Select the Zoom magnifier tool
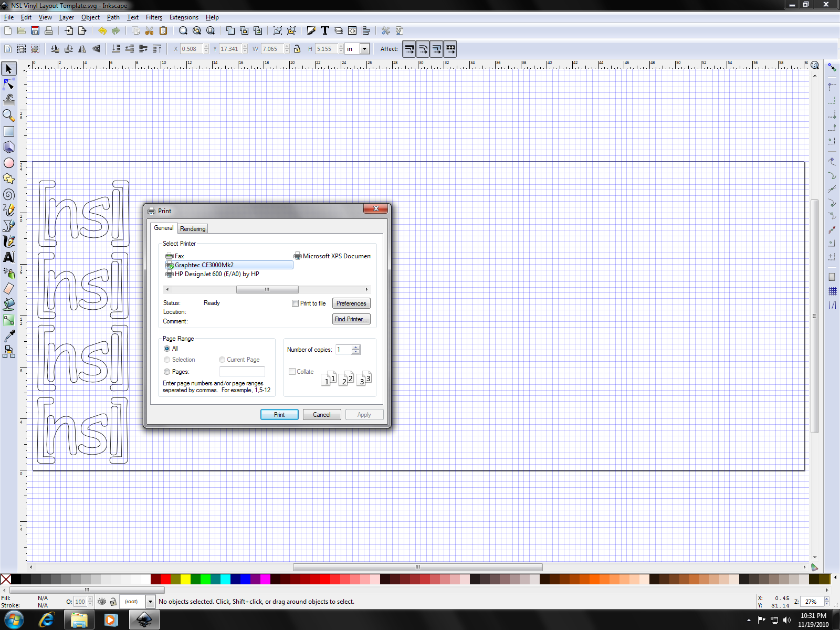Image resolution: width=840 pixels, height=630 pixels. (x=8, y=115)
